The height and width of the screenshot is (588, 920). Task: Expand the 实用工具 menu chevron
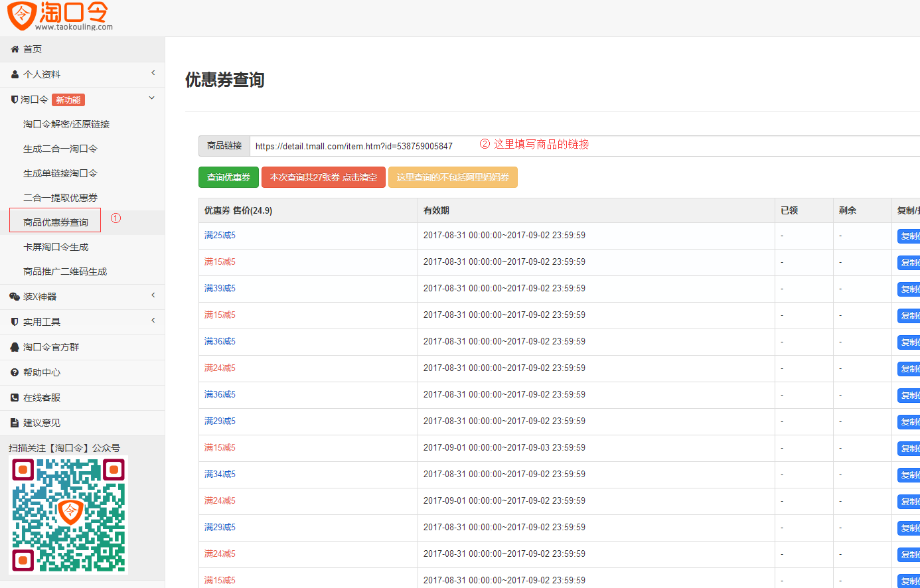(153, 321)
